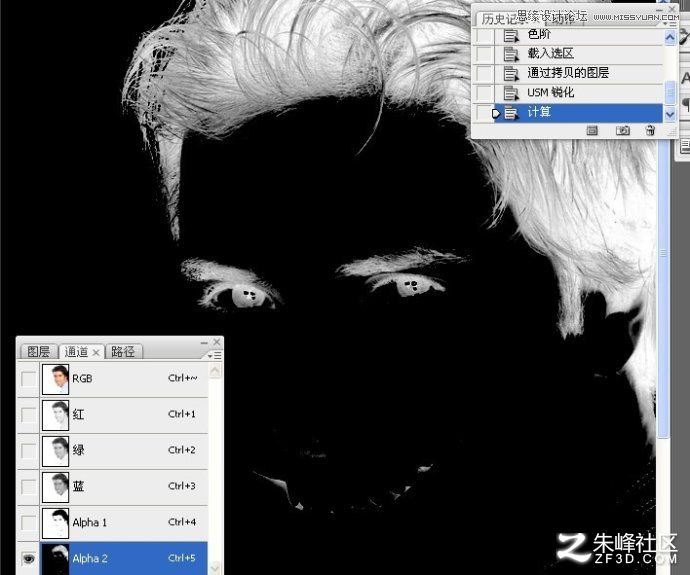This screenshot has width=690, height=575.
Task: Switch to the 图层 (Layers) tab
Action: pyautogui.click(x=39, y=352)
